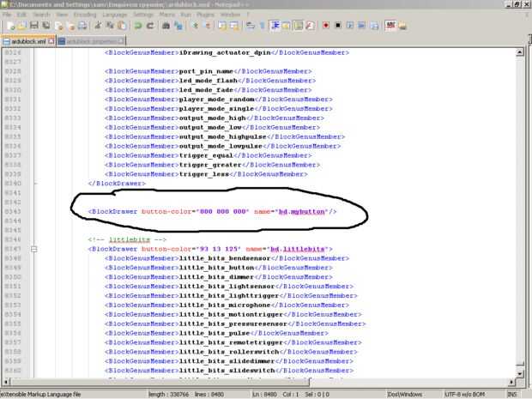
Task: Click the line containing player_mode_random
Action: point(219,100)
